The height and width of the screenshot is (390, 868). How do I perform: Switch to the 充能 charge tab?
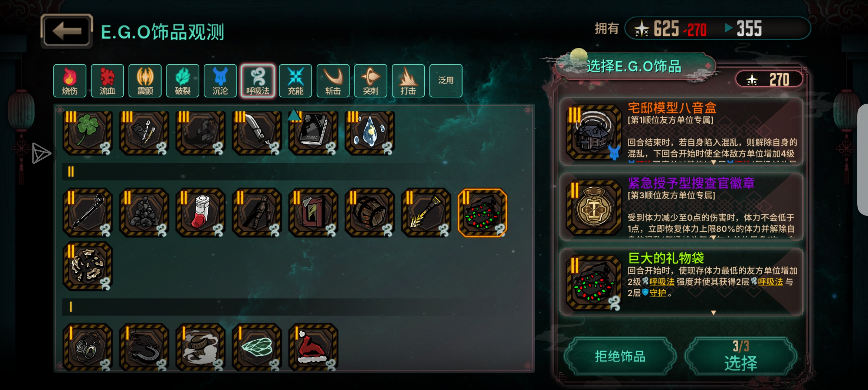tap(295, 81)
